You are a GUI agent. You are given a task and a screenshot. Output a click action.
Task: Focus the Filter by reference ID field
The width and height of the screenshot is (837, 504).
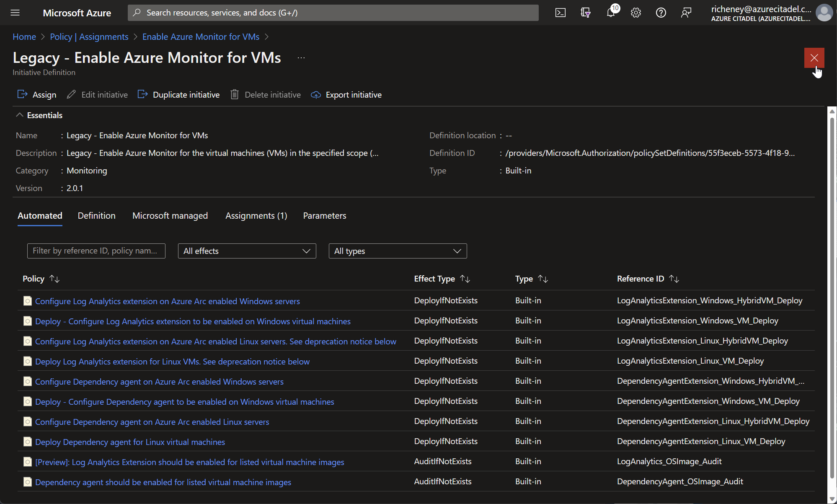96,251
